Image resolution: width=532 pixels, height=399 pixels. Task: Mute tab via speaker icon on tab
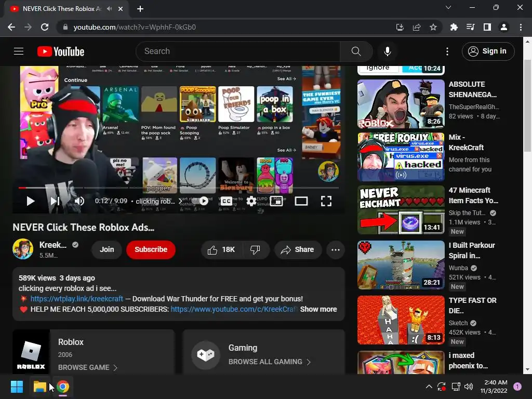[109, 9]
